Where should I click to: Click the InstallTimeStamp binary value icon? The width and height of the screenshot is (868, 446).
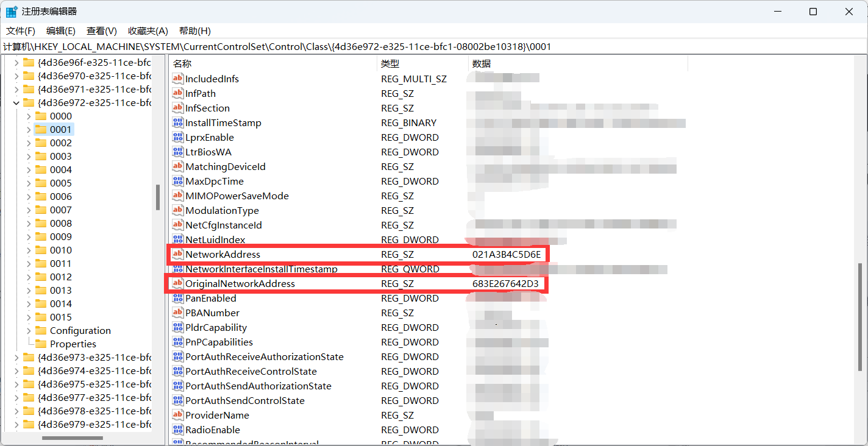point(177,122)
